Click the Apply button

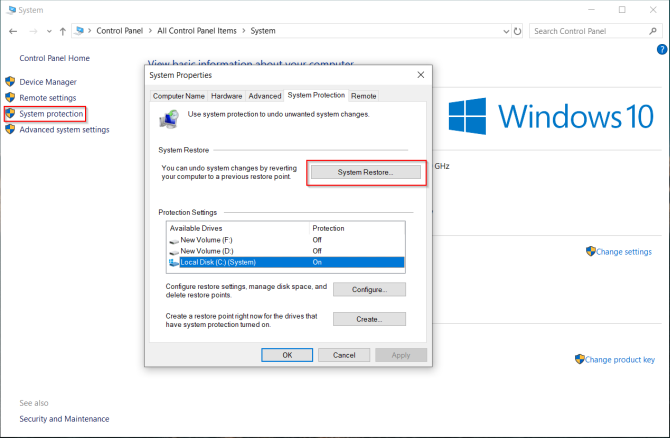pyautogui.click(x=401, y=355)
